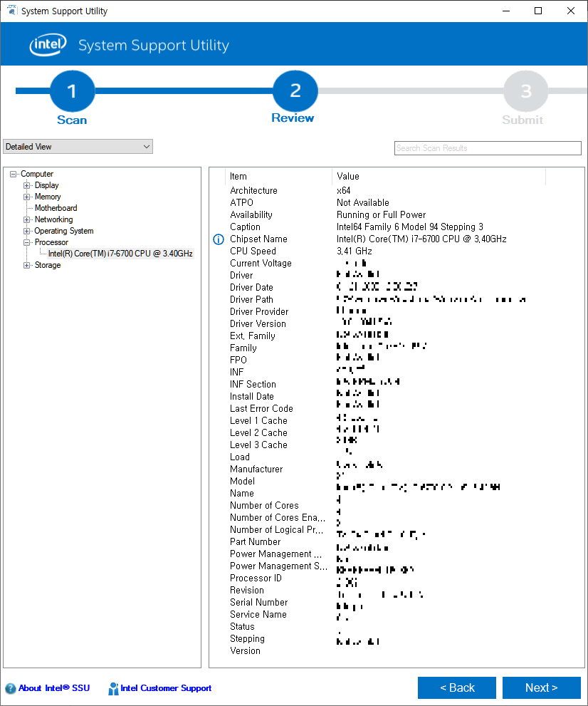
Task: Click the Intel logo in the header
Action: pos(48,45)
